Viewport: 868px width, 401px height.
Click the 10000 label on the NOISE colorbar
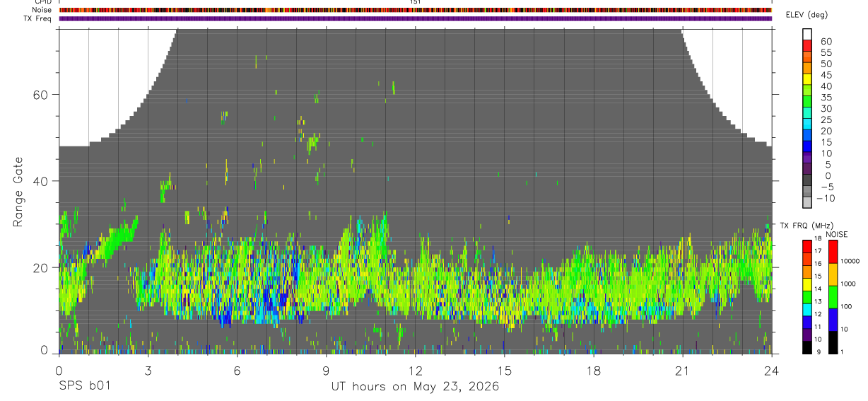(x=850, y=261)
